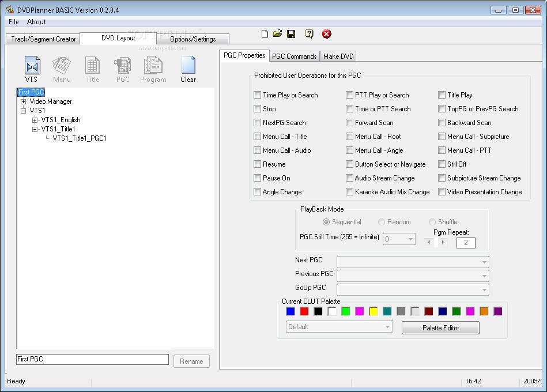Toggle Backward Scan checkbox
This screenshot has height=392, width=547.
click(442, 122)
